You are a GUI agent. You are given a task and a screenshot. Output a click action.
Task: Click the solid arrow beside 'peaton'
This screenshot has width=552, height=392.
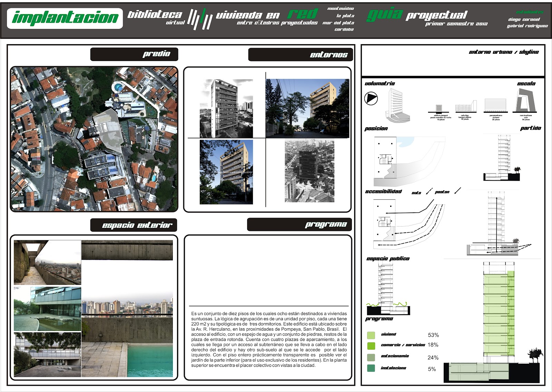pos(457,191)
